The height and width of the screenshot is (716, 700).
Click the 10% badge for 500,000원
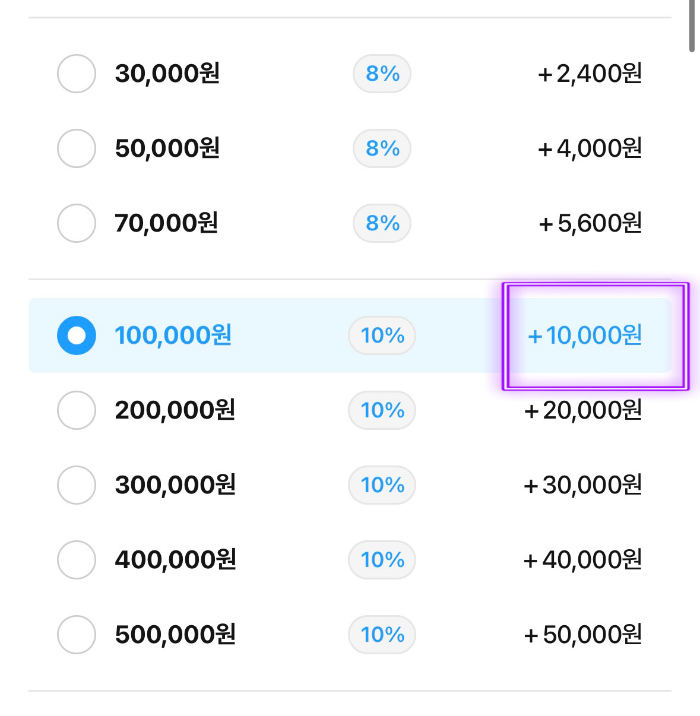[382, 635]
